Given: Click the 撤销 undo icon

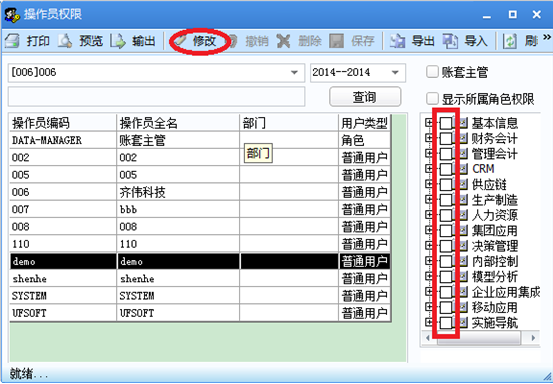Looking at the screenshot, I should pyautogui.click(x=233, y=41).
